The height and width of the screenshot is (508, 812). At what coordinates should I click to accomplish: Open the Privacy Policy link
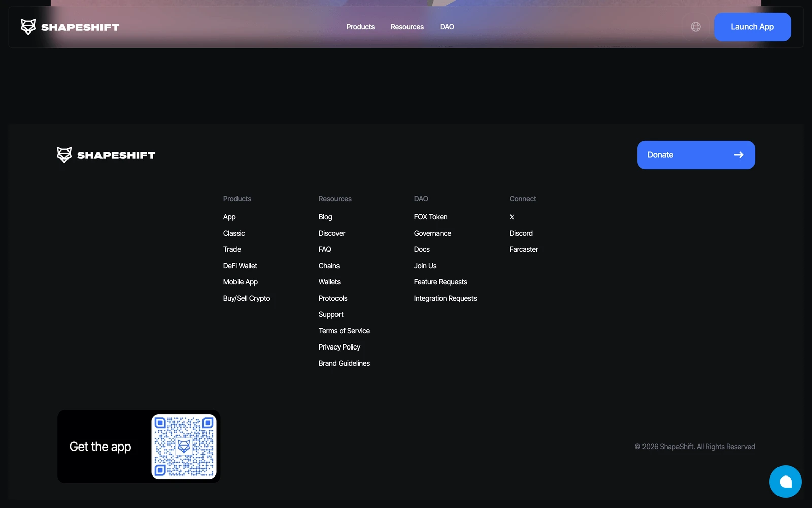click(340, 347)
